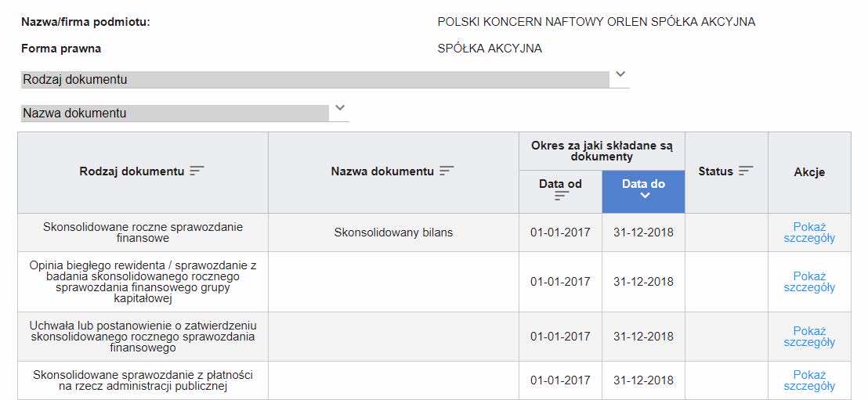This screenshot has height=400, width=868.
Task: Sort by Rodzaj dokumentu column icon
Action: 197,171
